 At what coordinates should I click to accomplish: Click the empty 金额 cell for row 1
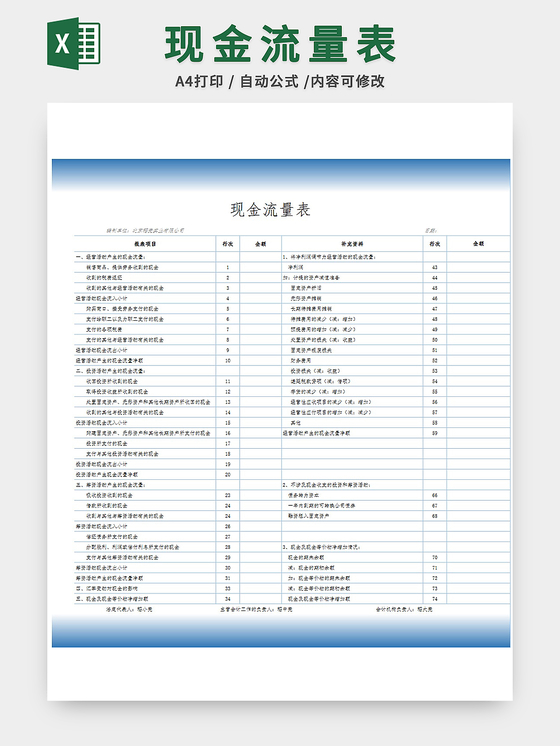pyautogui.click(x=260, y=267)
